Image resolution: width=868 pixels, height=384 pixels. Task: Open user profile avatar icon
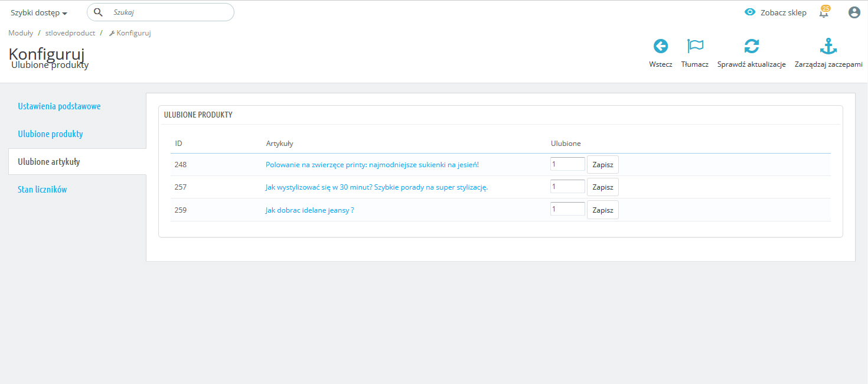854,12
